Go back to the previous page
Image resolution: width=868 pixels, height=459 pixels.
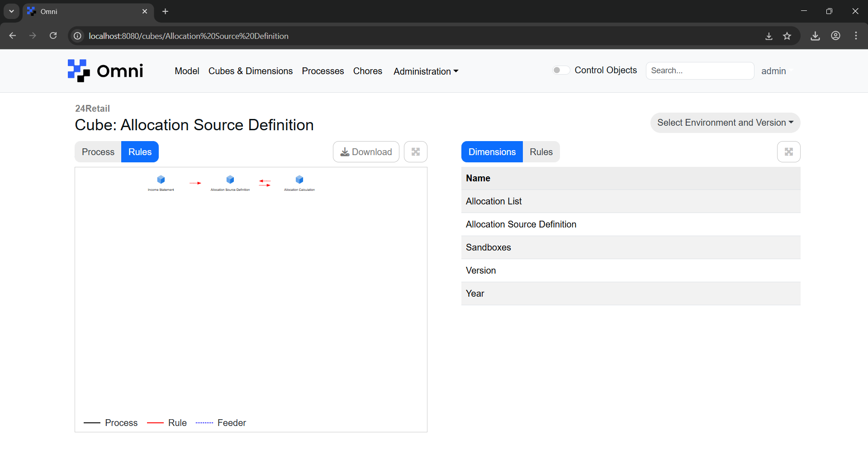tap(13, 36)
